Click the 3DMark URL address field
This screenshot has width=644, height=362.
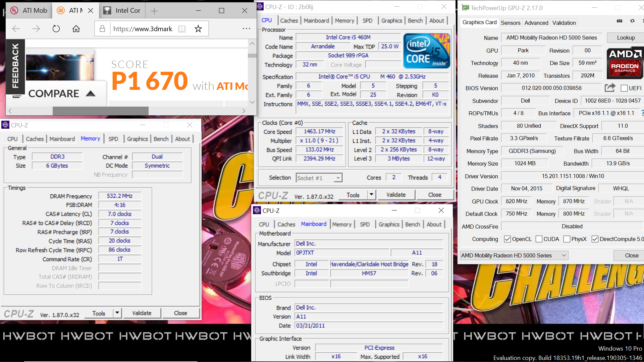pos(143,29)
